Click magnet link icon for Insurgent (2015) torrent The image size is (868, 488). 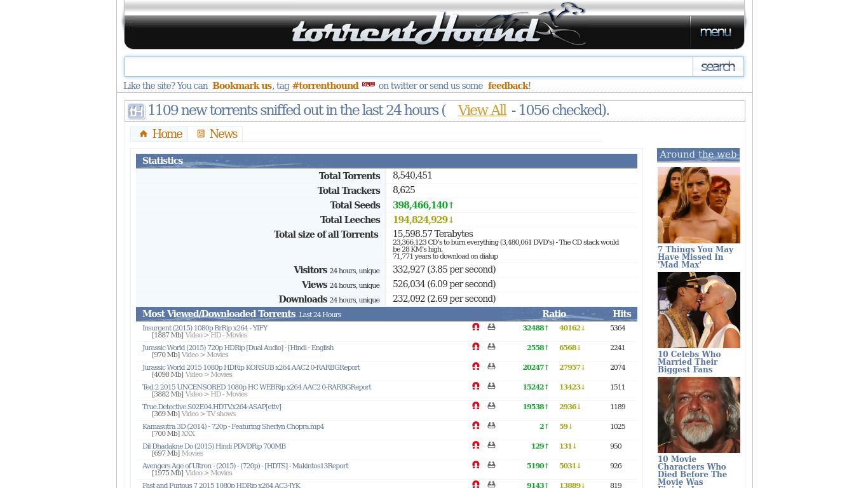pyautogui.click(x=476, y=327)
